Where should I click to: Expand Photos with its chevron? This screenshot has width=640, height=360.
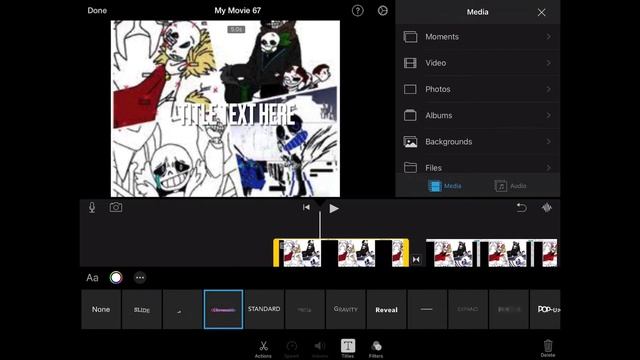point(548,89)
